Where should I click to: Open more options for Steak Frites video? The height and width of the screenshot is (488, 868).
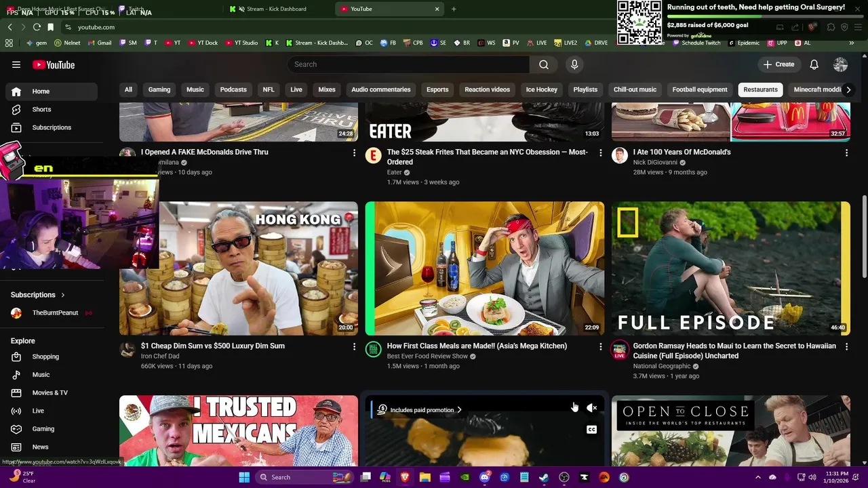pyautogui.click(x=600, y=153)
